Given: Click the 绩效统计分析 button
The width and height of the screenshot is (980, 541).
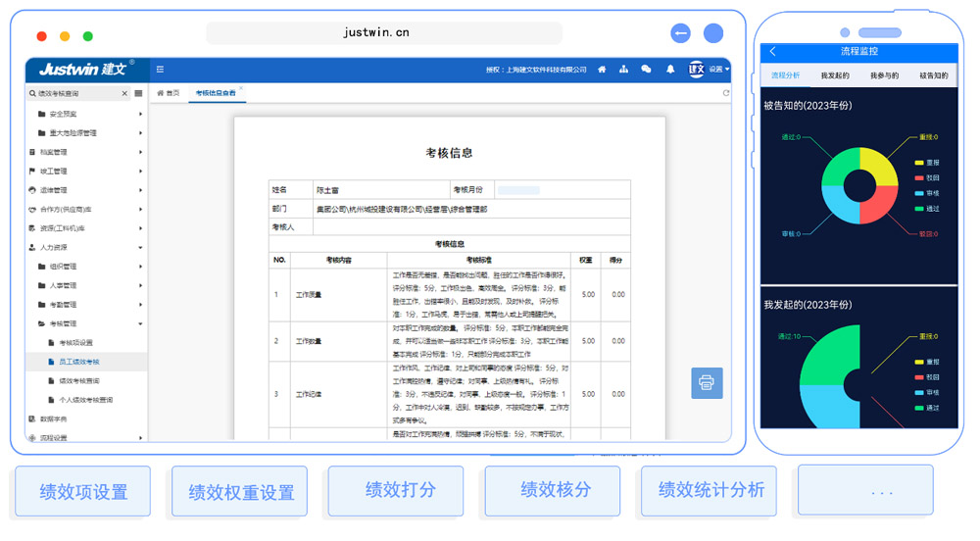Looking at the screenshot, I should (710, 490).
